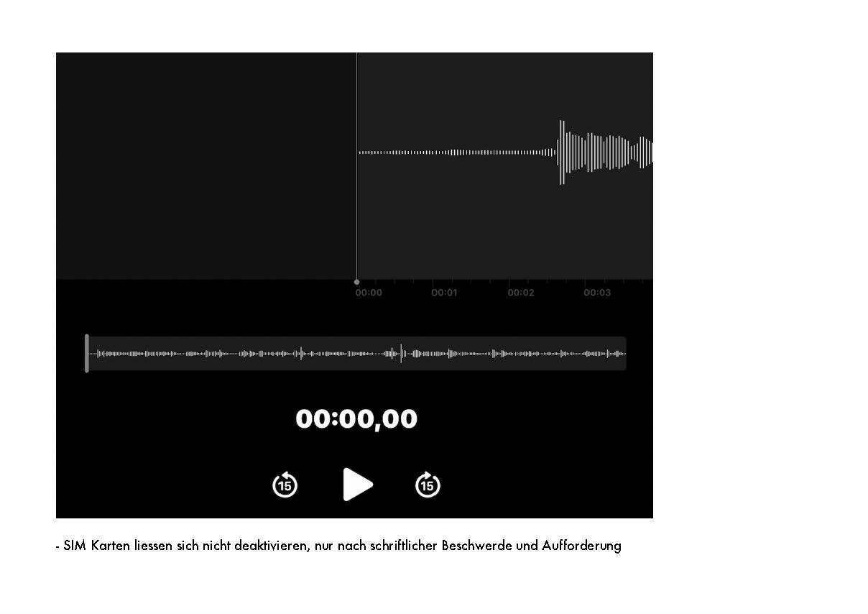
Task: Click the overview waveform strip
Action: click(x=356, y=353)
